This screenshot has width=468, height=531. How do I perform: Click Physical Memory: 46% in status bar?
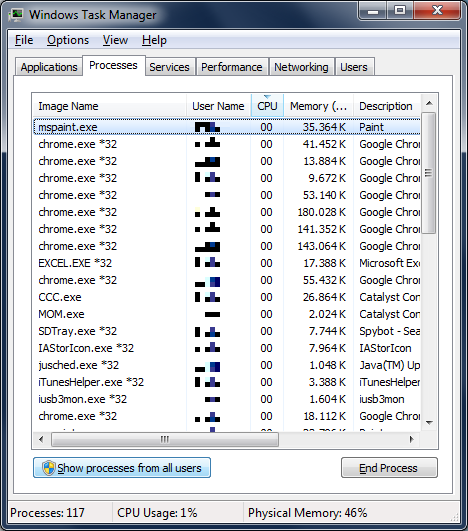coord(307,512)
